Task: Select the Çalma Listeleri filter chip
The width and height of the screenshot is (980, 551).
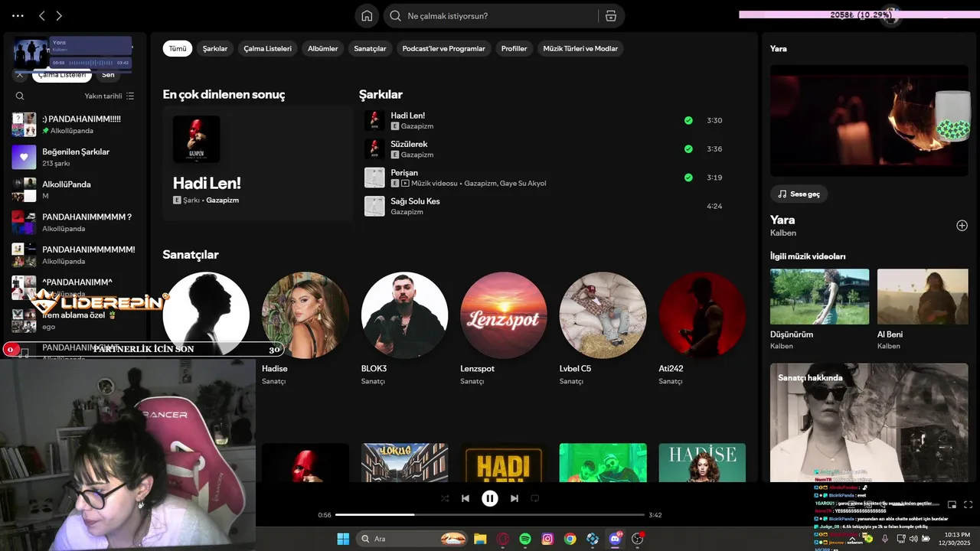Action: [267, 48]
